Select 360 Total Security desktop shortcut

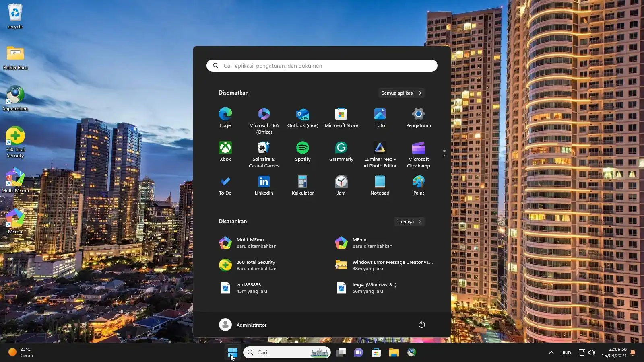coord(15,142)
